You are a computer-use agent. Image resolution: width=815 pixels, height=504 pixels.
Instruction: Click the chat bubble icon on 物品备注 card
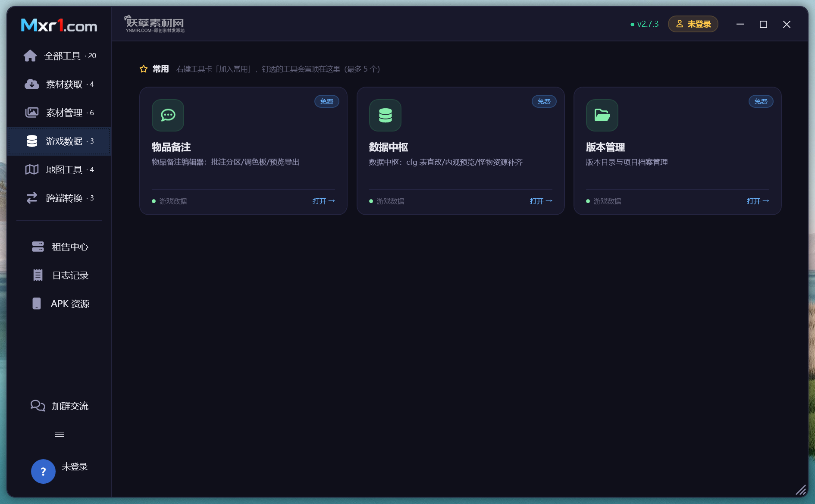point(168,115)
